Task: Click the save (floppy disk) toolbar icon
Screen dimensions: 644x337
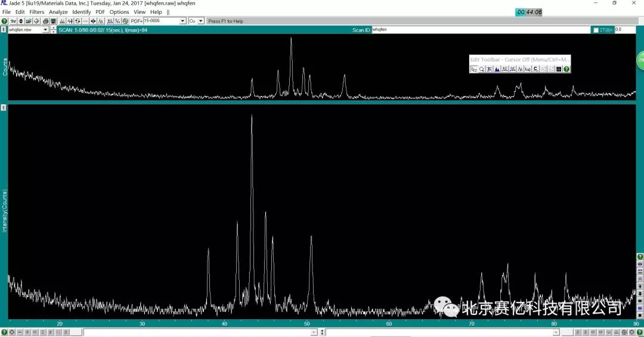Action: pyautogui.click(x=53, y=21)
